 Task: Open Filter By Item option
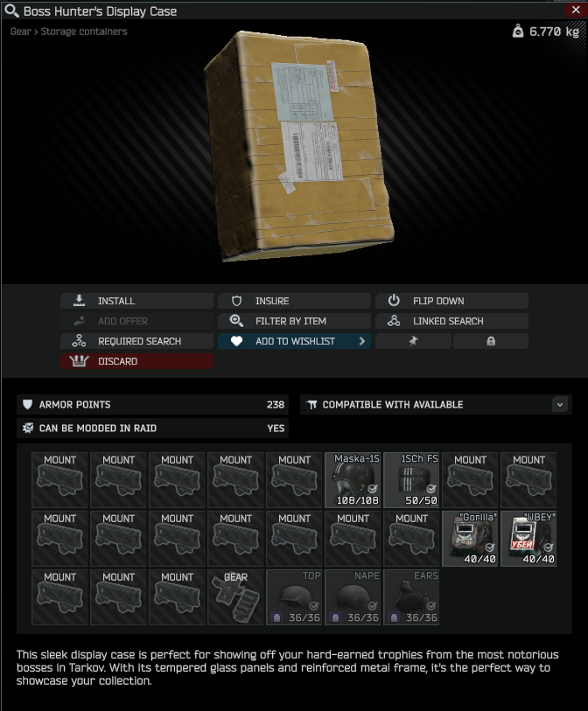pyautogui.click(x=294, y=321)
